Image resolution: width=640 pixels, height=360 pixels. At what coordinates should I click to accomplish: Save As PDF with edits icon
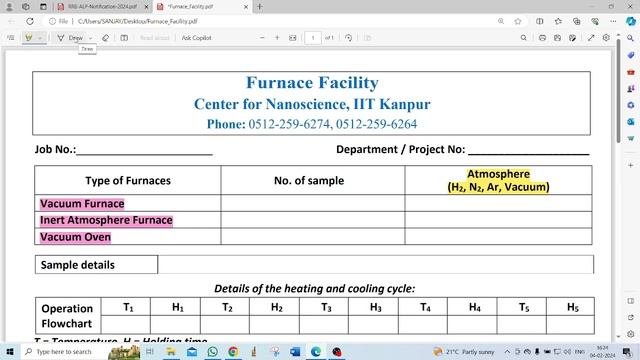pyautogui.click(x=572, y=38)
